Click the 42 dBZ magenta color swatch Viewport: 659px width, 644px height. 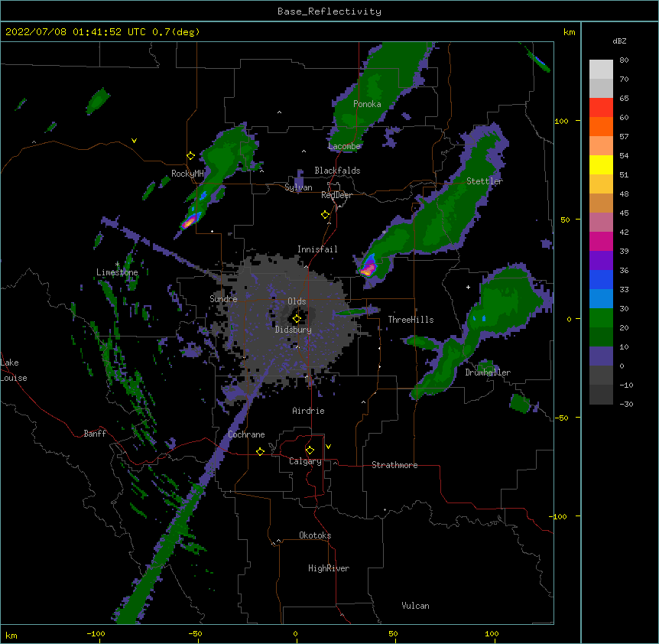coord(601,241)
